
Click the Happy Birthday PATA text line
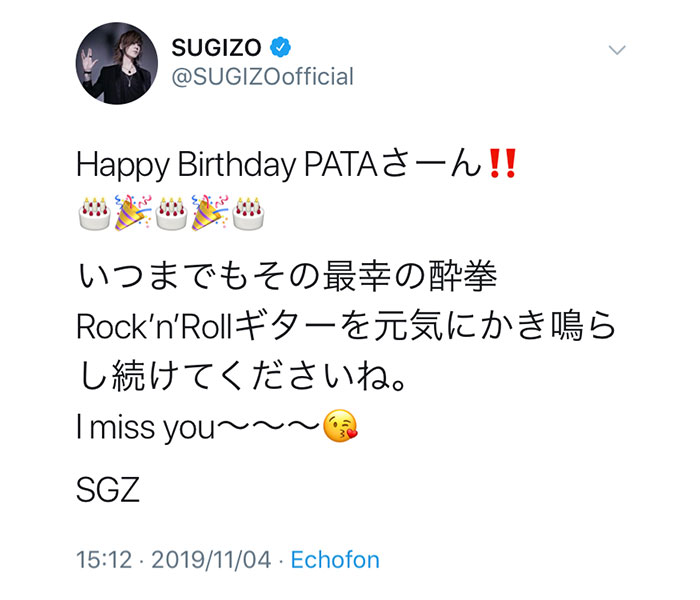(x=297, y=164)
